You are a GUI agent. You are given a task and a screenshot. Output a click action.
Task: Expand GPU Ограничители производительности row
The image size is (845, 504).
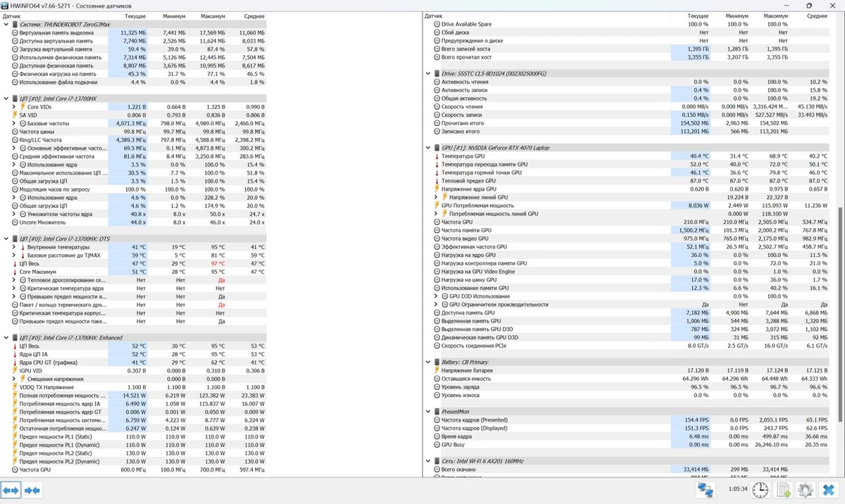(x=436, y=305)
